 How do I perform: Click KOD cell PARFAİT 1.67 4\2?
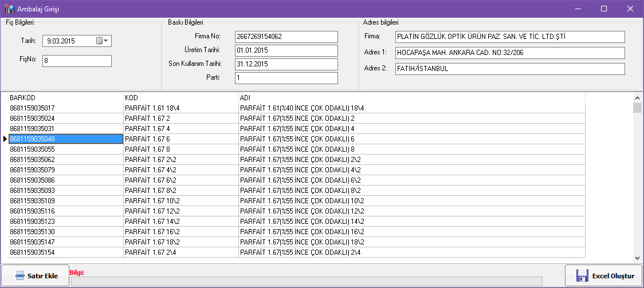tap(181, 170)
